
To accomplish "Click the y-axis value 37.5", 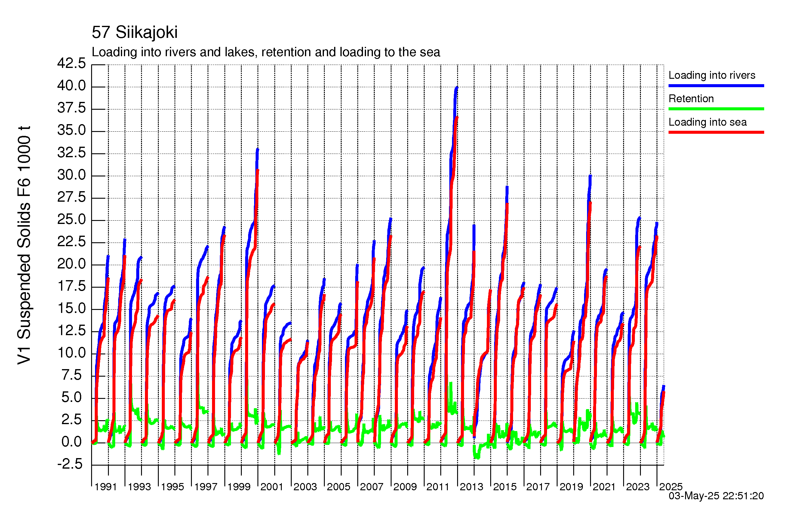I will tap(71, 108).
